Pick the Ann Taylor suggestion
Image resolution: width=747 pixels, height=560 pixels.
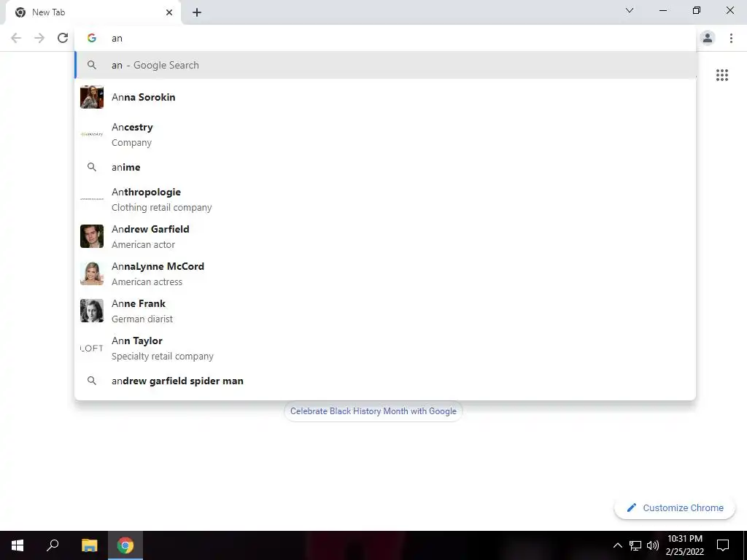(385, 348)
